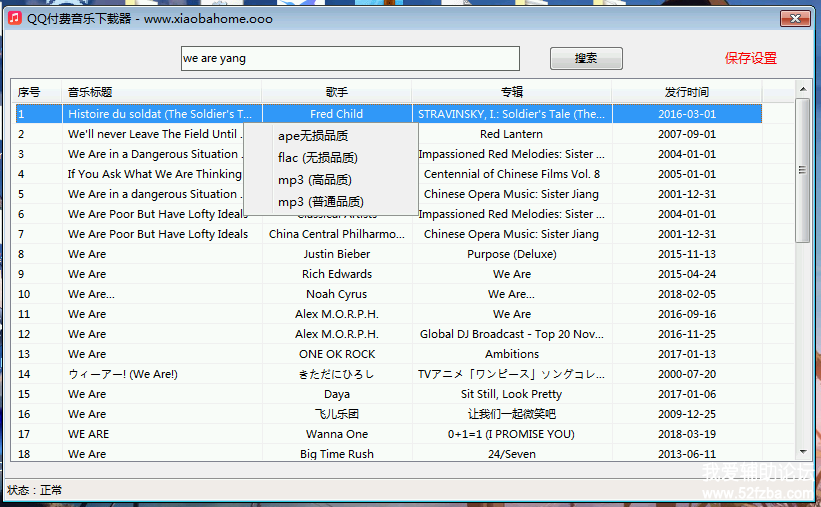821x507 pixels.
Task: Sort by the 音乐标题 column header
Action: click(x=162, y=92)
